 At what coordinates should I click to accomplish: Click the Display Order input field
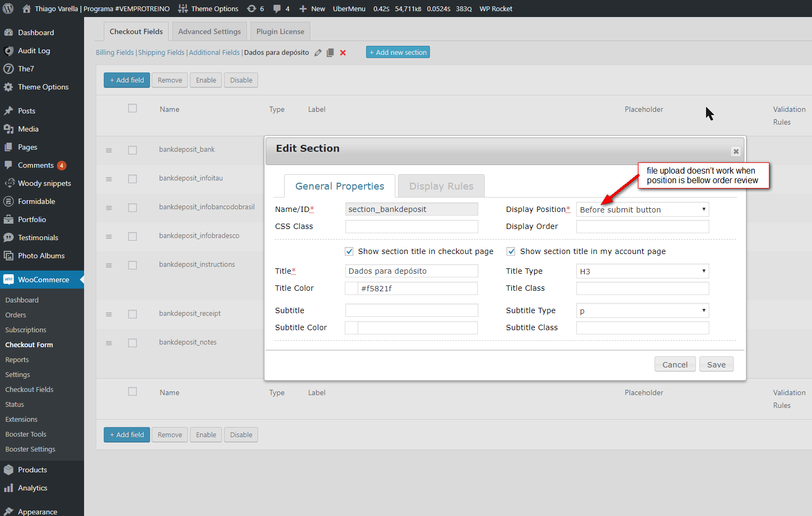[x=642, y=226]
